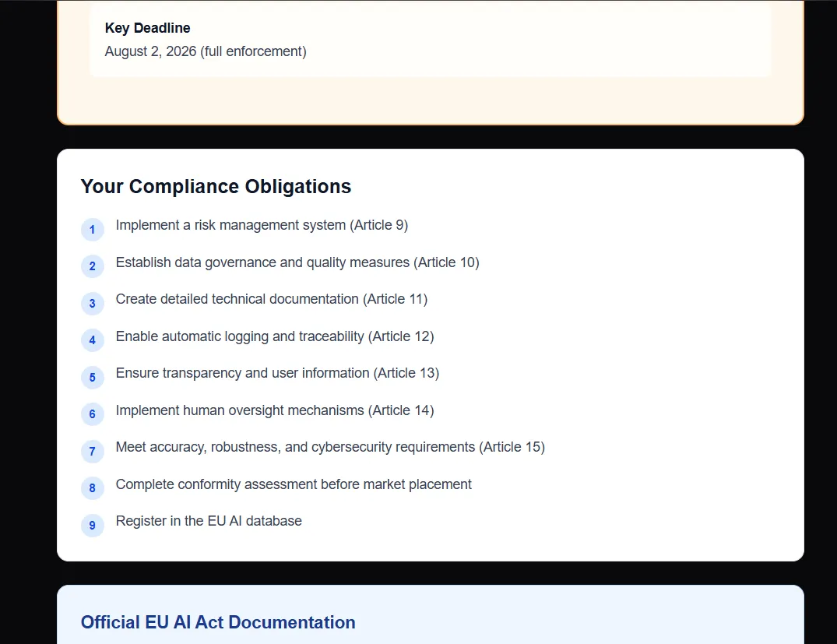Click the number 5 badge for transparency
This screenshot has height=644, width=837.
93,378
